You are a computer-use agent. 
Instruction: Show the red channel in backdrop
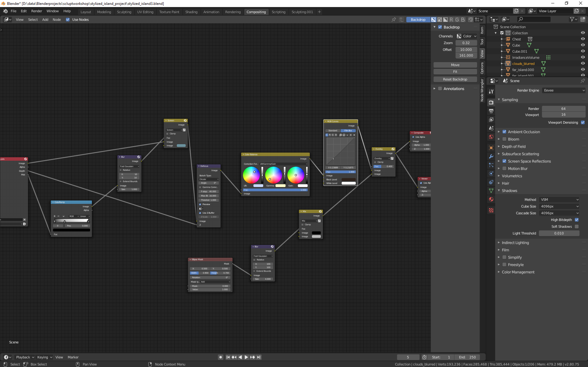[x=451, y=20]
